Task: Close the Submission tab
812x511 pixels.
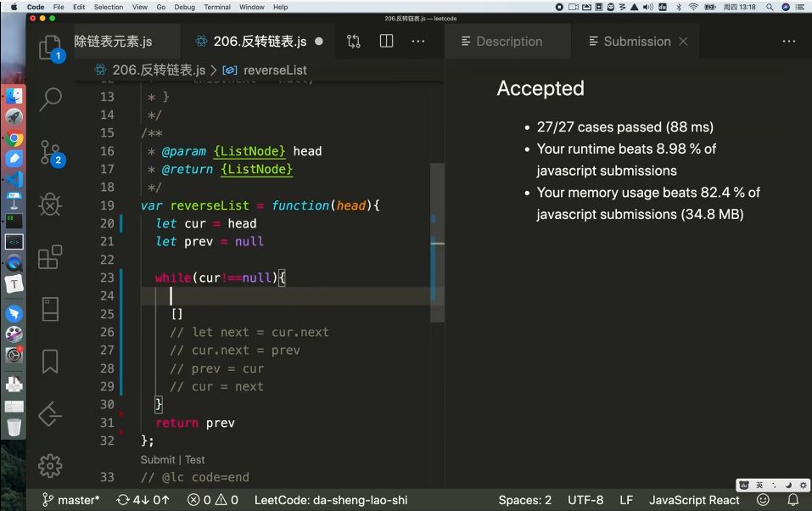Action: click(684, 42)
